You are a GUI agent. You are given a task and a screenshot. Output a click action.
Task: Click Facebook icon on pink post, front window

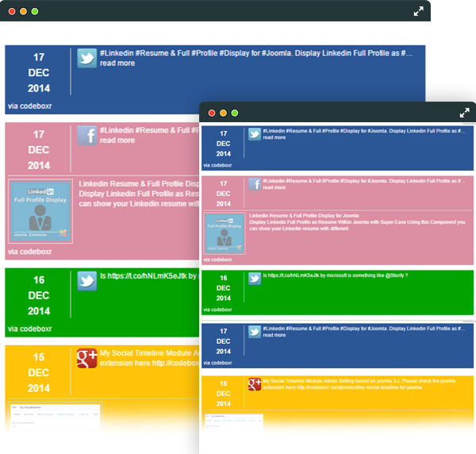click(x=255, y=184)
